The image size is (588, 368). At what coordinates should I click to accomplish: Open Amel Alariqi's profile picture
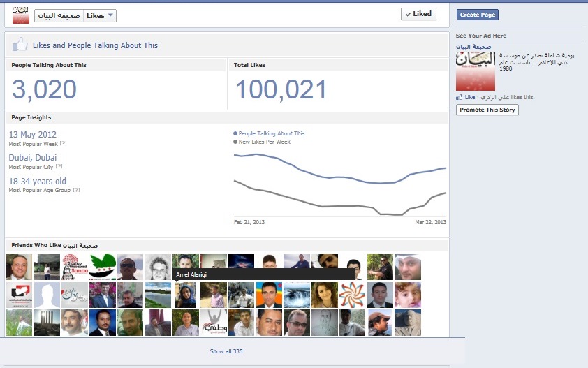point(186,295)
